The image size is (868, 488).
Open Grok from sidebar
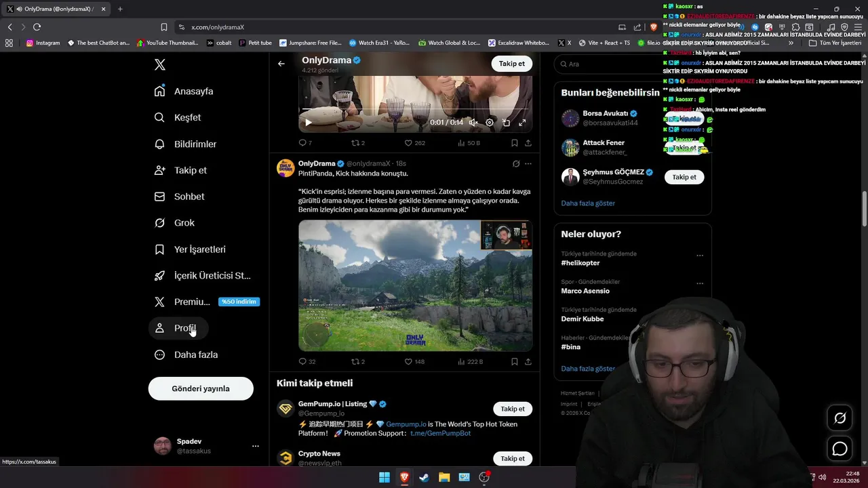click(x=174, y=223)
